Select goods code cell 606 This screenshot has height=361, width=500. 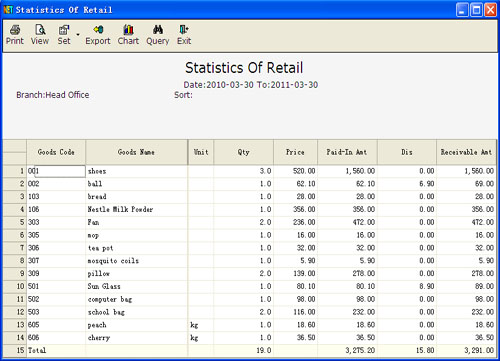click(x=56, y=338)
